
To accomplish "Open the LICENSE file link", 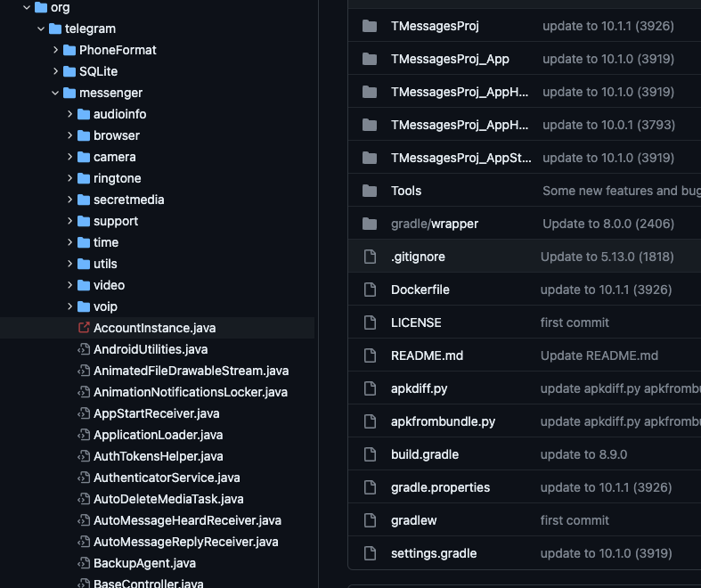I will click(x=416, y=323).
